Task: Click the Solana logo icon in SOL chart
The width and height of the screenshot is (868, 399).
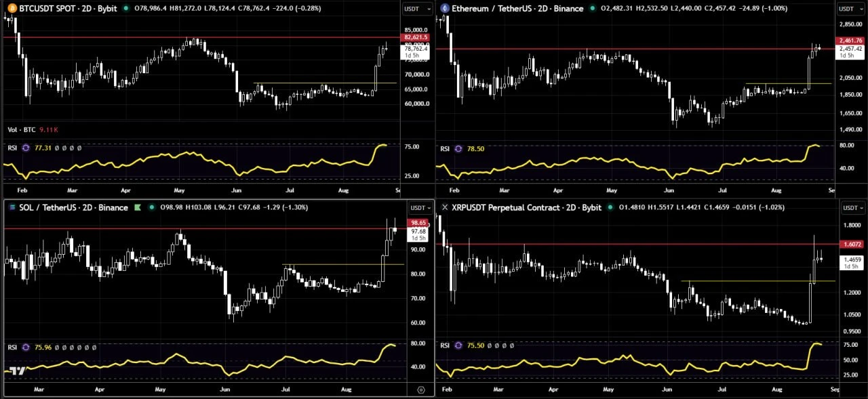Action: pos(12,207)
